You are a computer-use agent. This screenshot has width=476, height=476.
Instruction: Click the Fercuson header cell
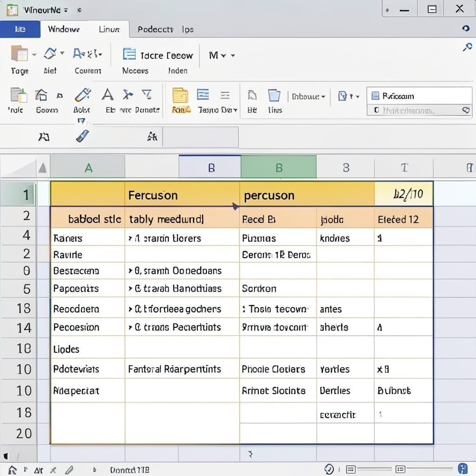pyautogui.click(x=182, y=195)
